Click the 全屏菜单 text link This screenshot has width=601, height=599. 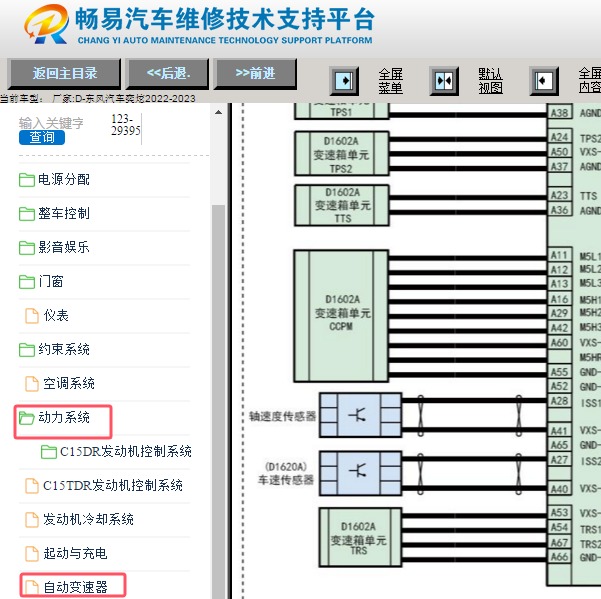391,81
